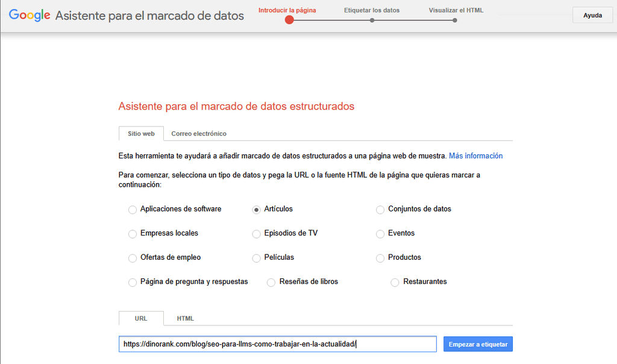Click the Google logo
The height and width of the screenshot is (364, 617).
(30, 16)
